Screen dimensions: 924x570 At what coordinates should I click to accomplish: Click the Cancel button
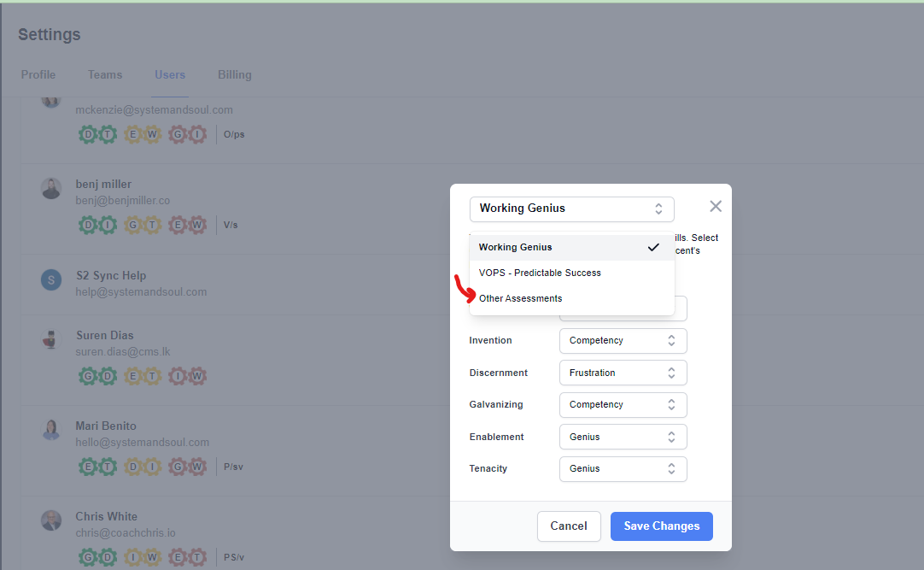(x=569, y=526)
